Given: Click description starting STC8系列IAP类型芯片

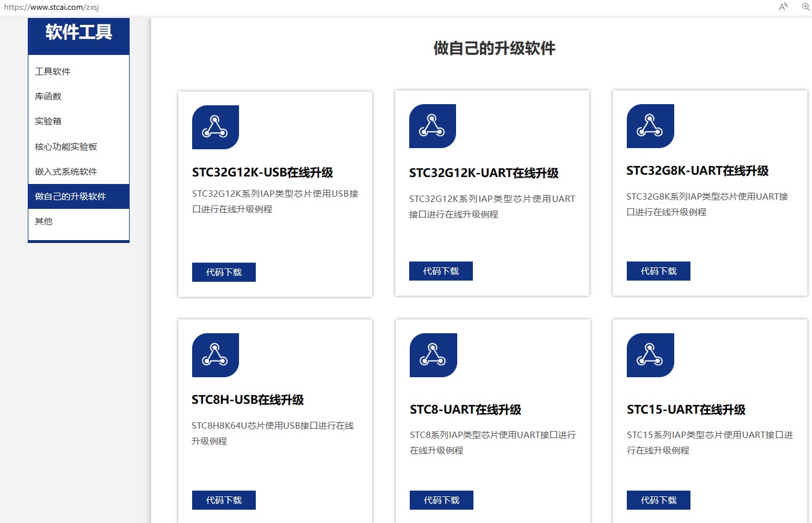Looking at the screenshot, I should [x=493, y=443].
